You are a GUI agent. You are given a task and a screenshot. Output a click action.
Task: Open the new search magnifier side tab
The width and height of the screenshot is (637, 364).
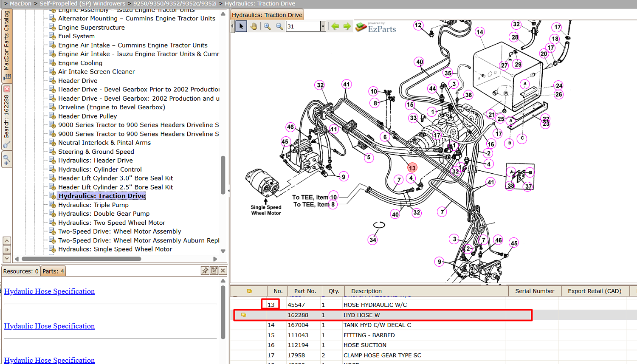click(x=7, y=160)
